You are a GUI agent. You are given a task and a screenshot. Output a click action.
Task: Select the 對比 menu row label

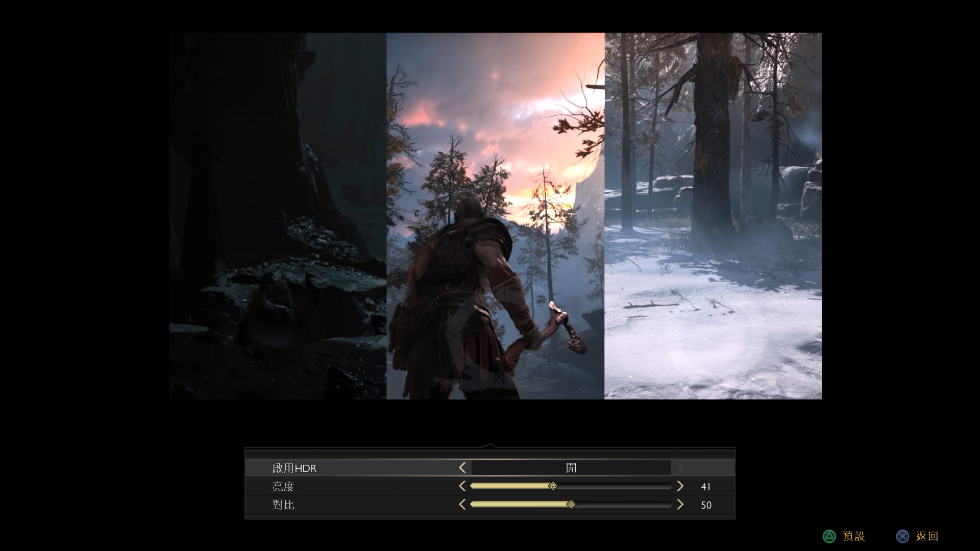tap(283, 505)
